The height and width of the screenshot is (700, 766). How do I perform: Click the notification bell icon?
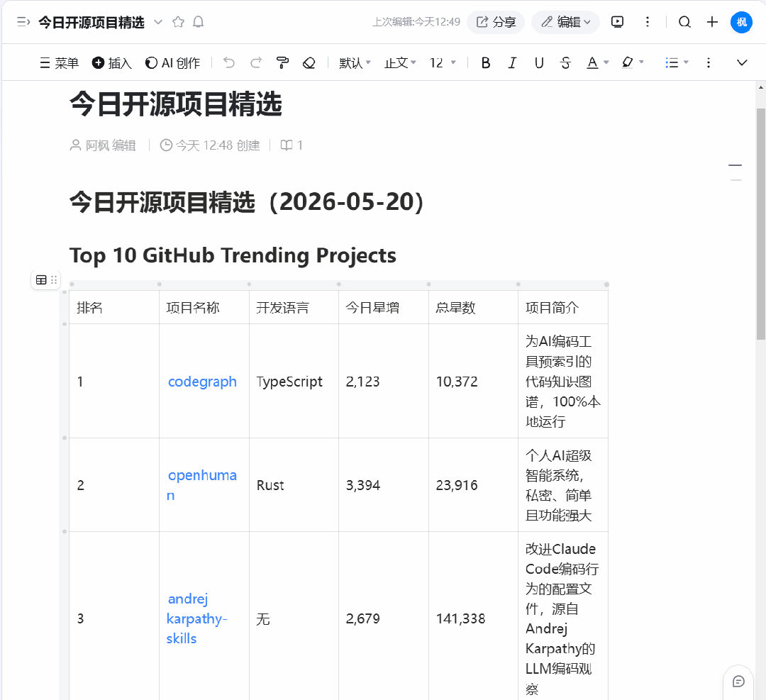[198, 22]
